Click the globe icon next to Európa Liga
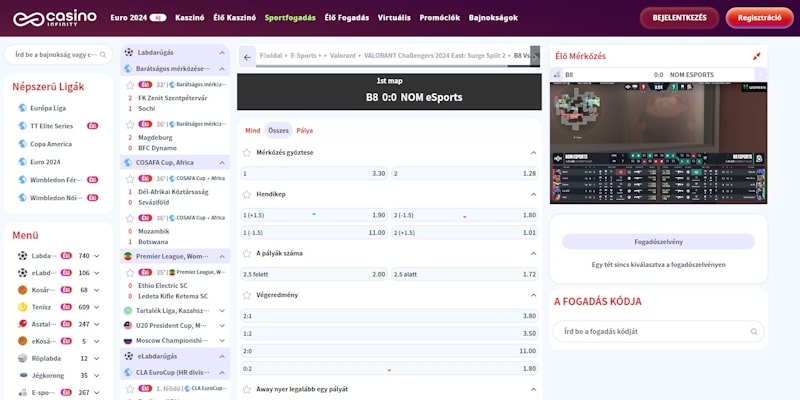The height and width of the screenshot is (400, 800). pyautogui.click(x=22, y=108)
